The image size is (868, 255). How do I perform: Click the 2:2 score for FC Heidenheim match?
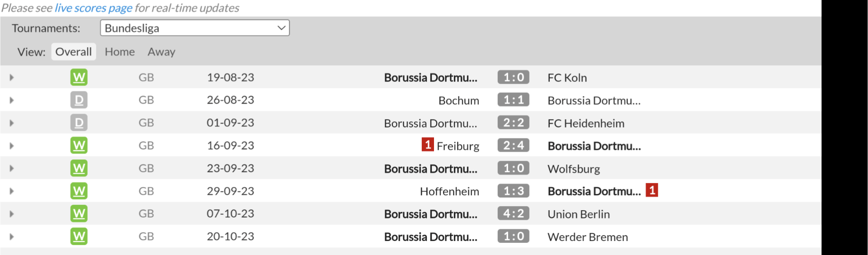point(513,123)
